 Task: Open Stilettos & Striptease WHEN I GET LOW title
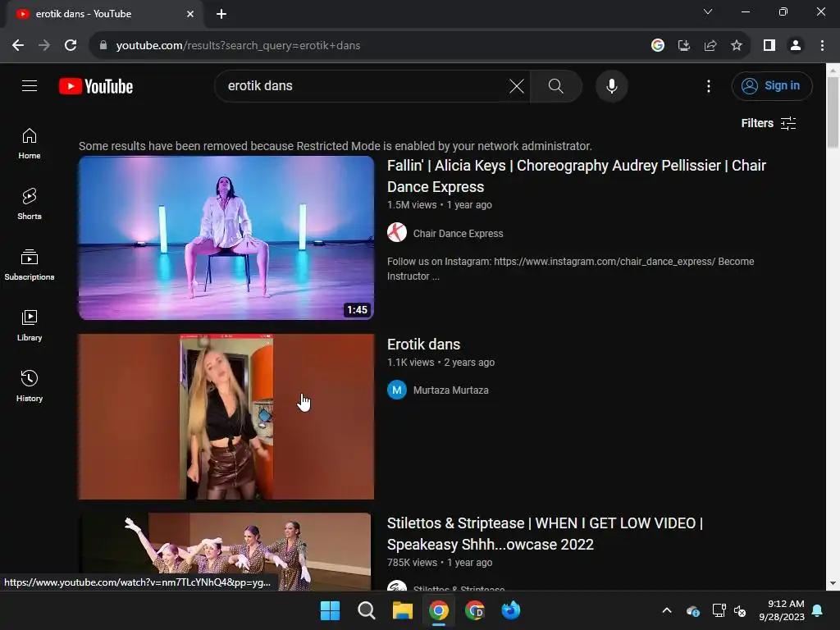pos(545,533)
